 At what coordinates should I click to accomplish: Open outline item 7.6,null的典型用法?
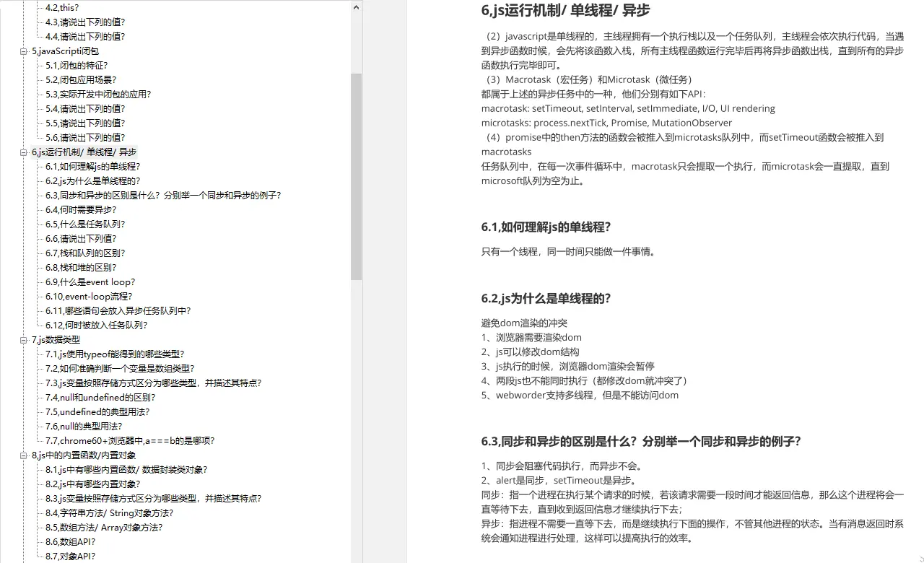pyautogui.click(x=84, y=427)
